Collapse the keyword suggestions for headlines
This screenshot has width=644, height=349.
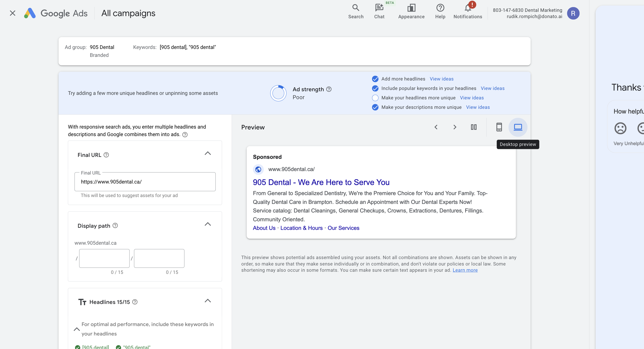pyautogui.click(x=77, y=329)
